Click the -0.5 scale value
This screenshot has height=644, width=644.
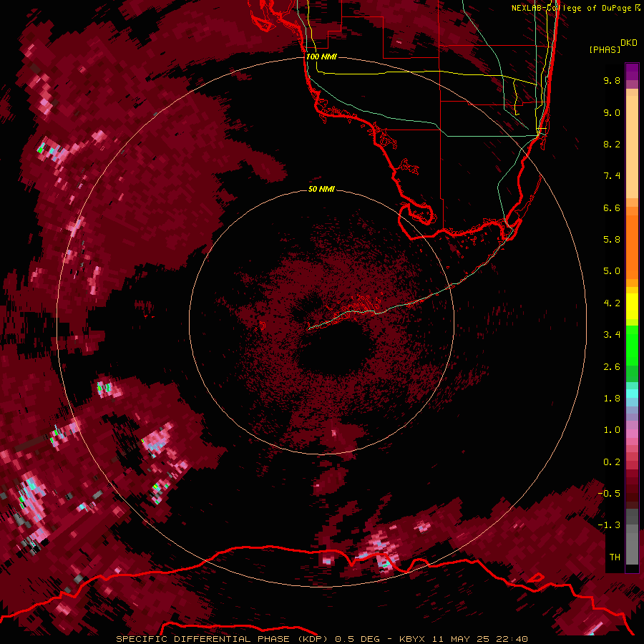point(609,494)
